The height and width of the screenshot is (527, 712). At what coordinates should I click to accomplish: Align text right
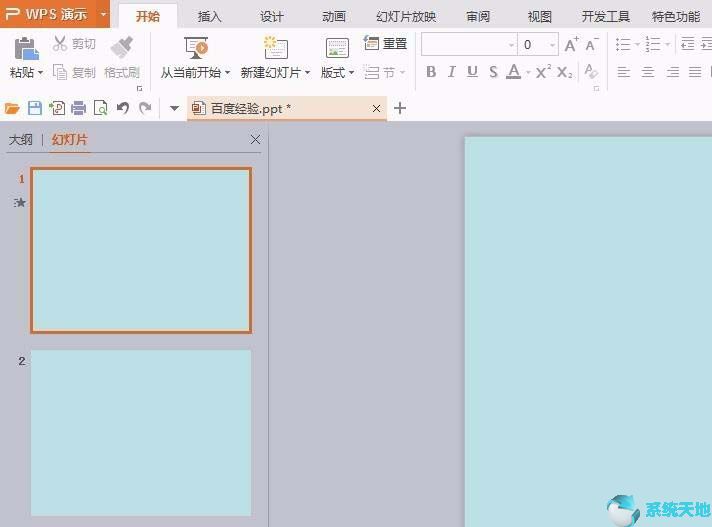click(x=672, y=72)
